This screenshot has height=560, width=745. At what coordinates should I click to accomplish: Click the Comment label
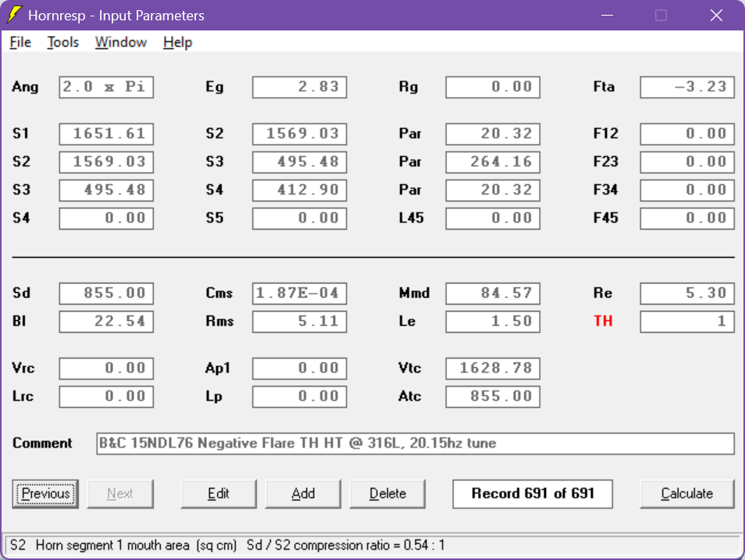42,443
